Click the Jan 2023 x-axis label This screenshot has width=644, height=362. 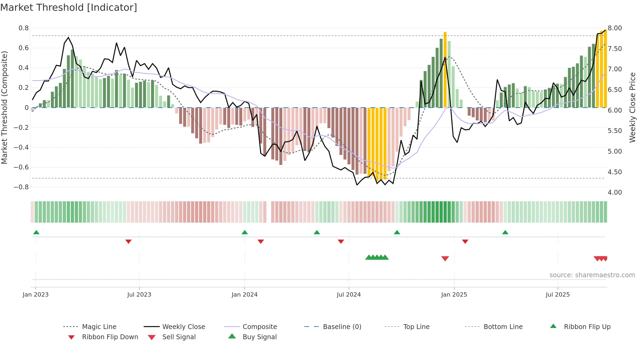[x=36, y=294]
